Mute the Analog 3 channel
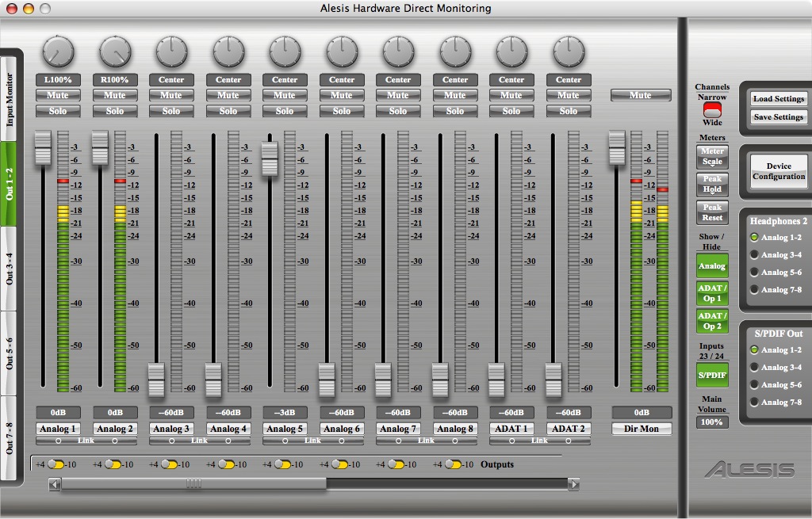Screen dimensions: 812x519 click(x=171, y=95)
